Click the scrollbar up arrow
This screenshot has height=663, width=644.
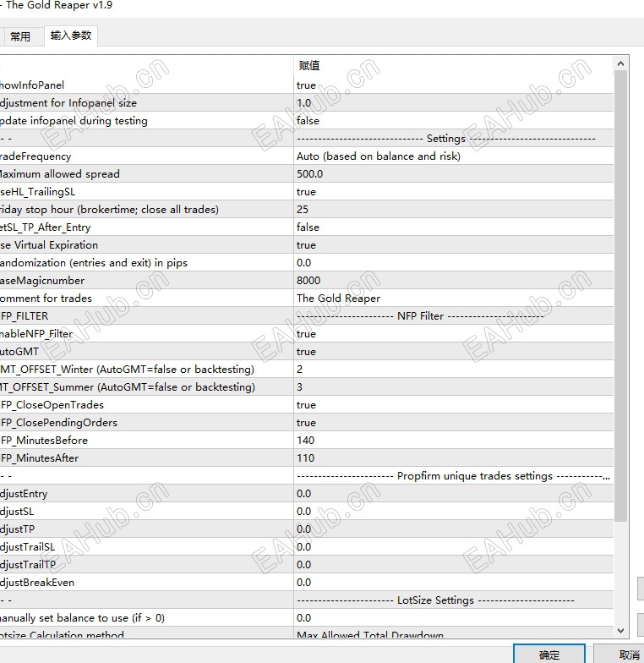[x=620, y=64]
